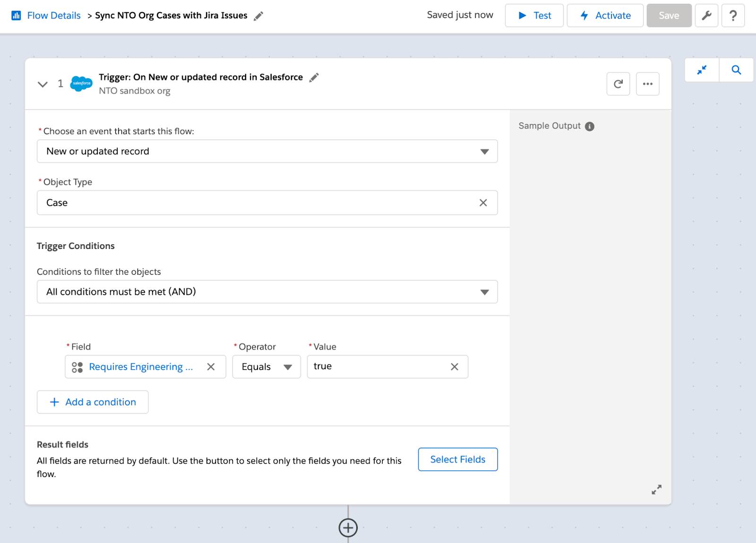Screen dimensions: 756x543
Task: Activate the flow
Action: [x=605, y=16]
